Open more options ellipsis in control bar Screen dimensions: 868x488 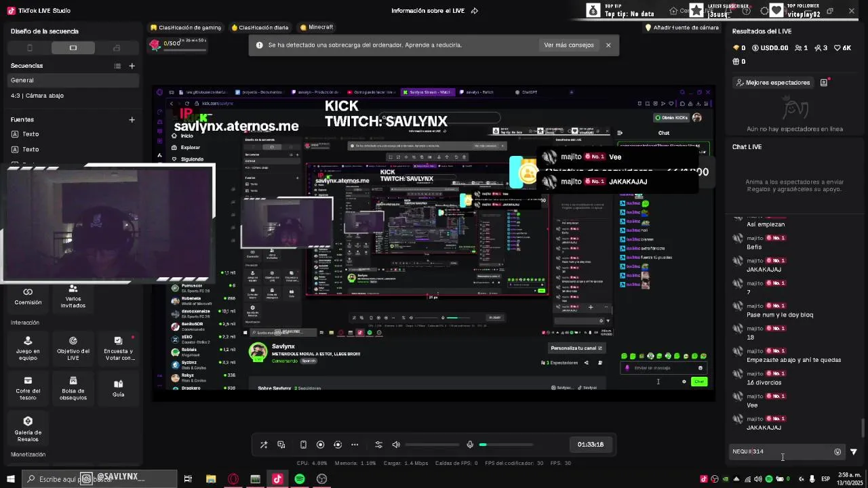click(355, 445)
